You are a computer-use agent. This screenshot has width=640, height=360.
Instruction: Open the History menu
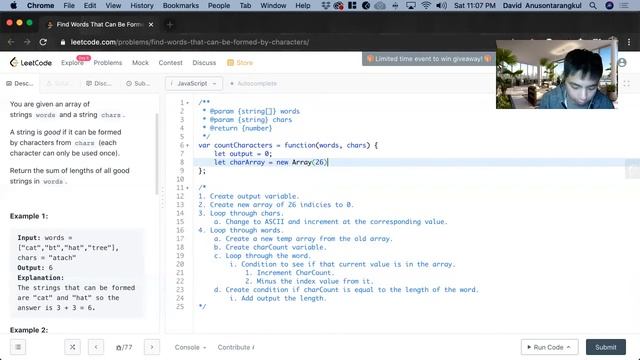click(142, 5)
